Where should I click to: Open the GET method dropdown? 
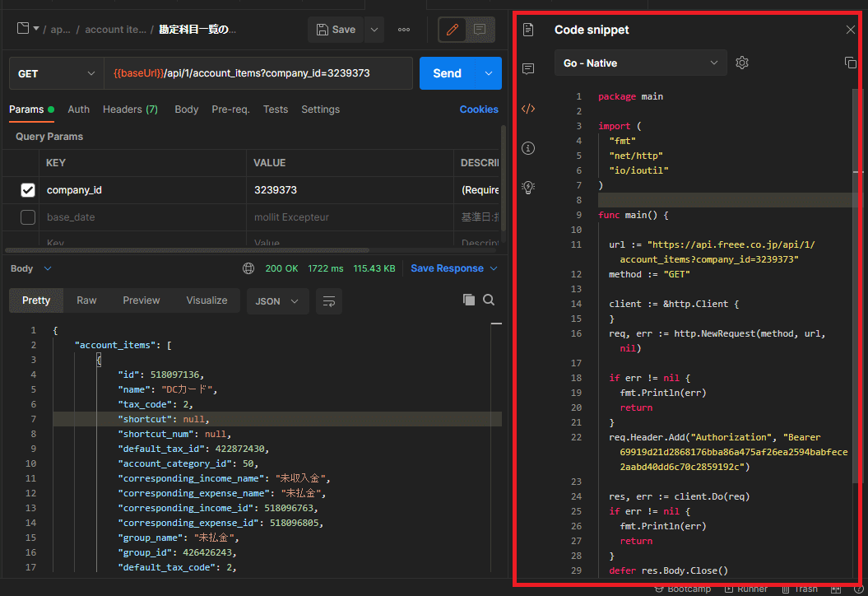(56, 73)
